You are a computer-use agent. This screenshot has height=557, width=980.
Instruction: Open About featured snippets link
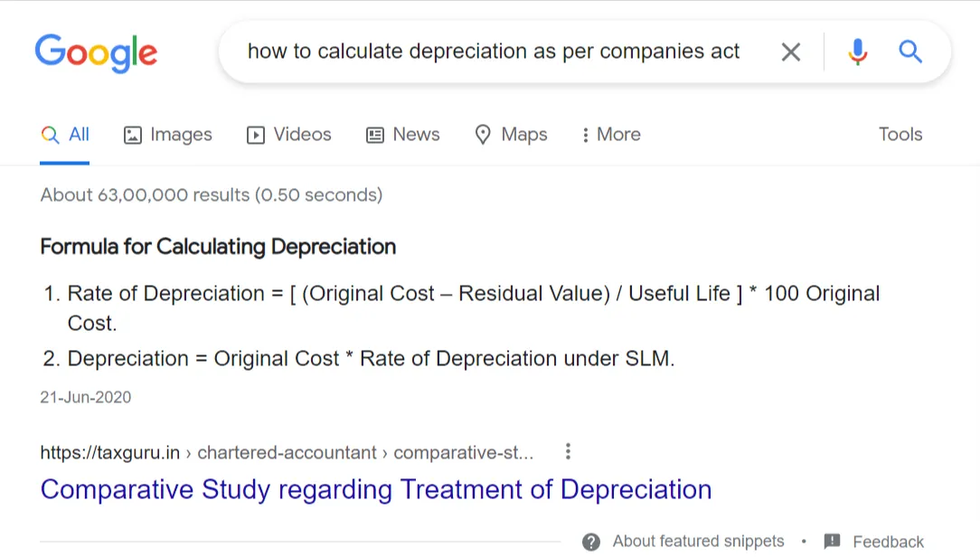coord(698,542)
